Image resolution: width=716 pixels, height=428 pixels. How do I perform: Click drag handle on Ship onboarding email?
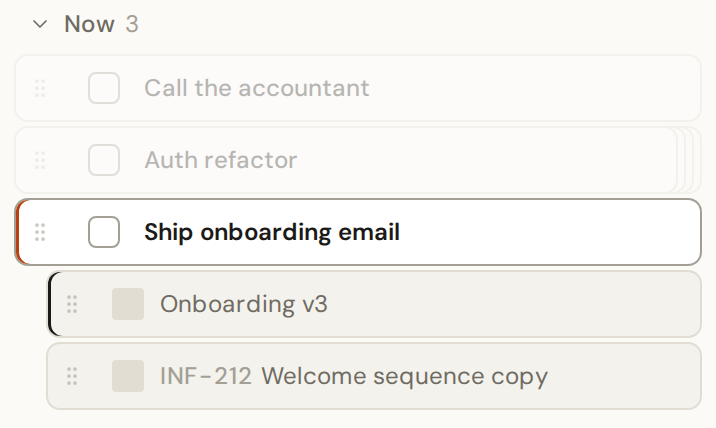40,232
